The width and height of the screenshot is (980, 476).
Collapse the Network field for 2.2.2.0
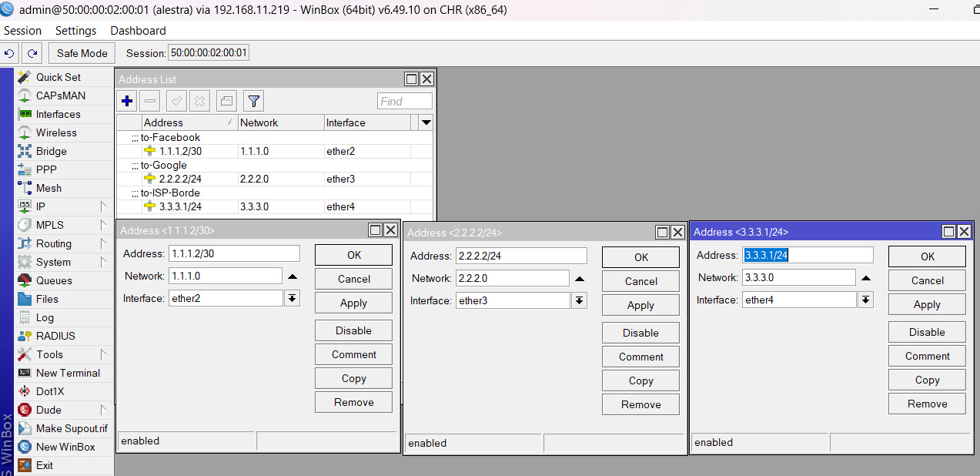pyautogui.click(x=580, y=278)
